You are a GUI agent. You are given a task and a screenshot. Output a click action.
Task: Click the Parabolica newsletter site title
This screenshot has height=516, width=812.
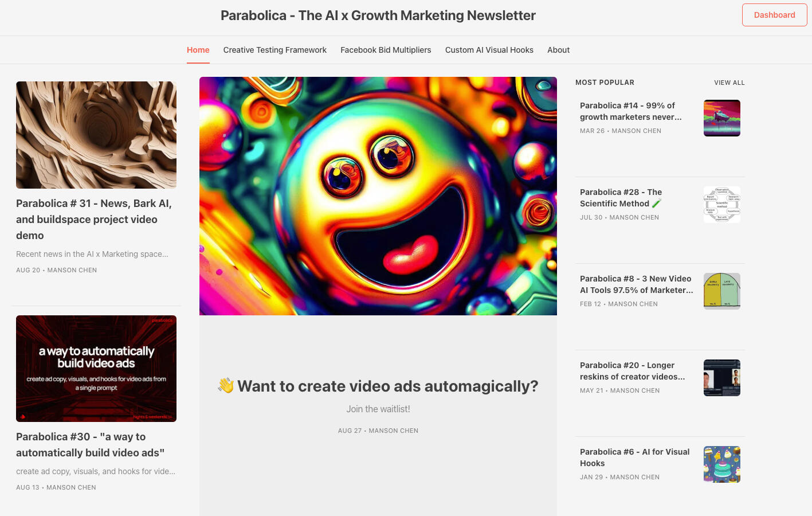tap(378, 15)
